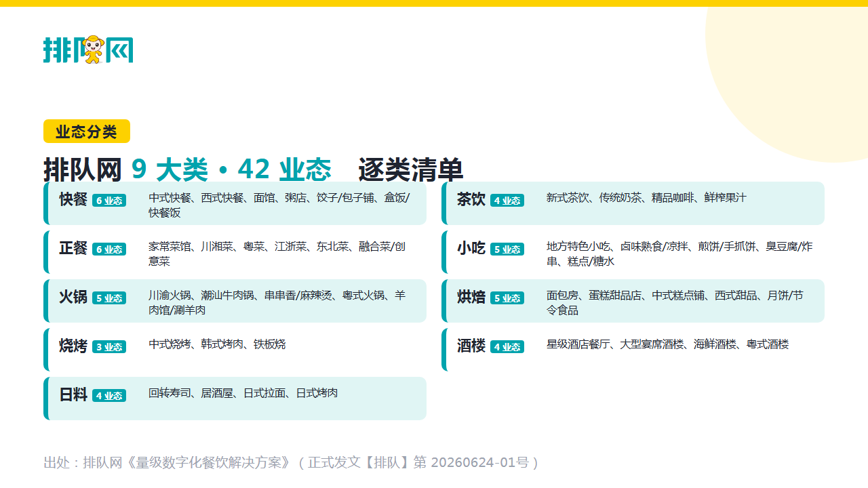Click the 茶饮 list starting with 新式茶饮
Viewport: 868px width, 488px height.
pos(646,198)
